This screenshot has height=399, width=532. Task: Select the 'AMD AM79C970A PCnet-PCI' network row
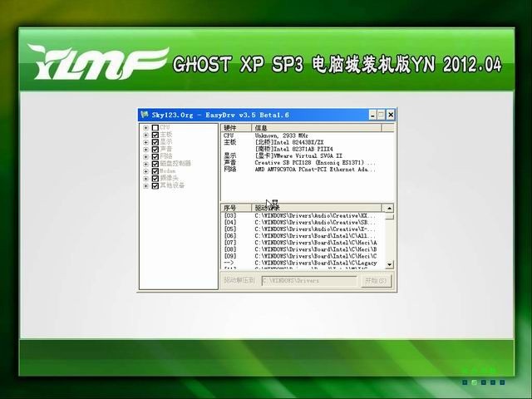tap(307, 170)
